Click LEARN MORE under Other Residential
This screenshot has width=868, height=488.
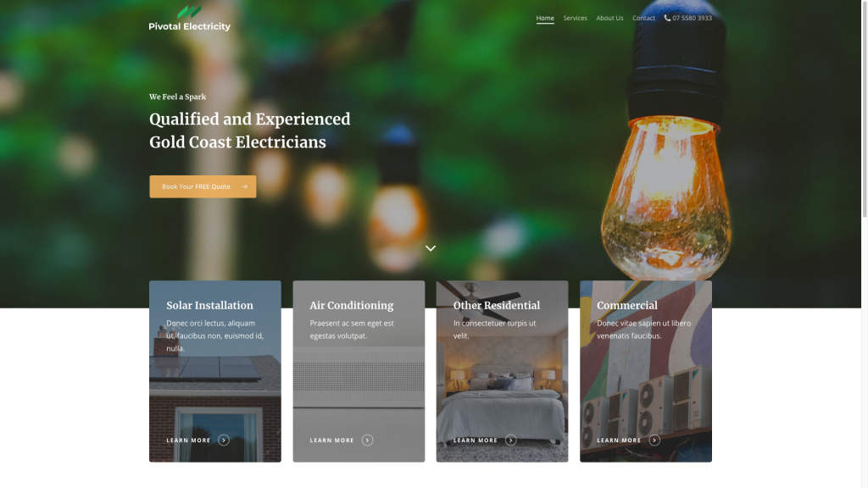(x=476, y=441)
